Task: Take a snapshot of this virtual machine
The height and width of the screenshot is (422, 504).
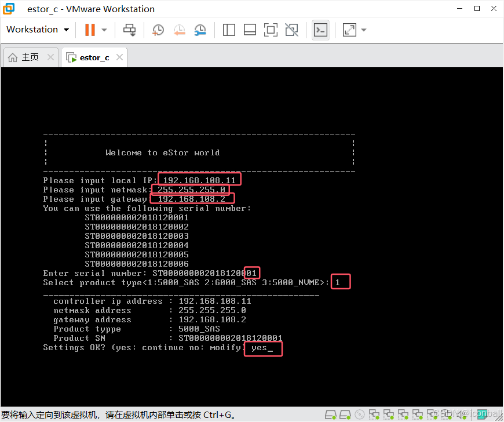Action: pos(158,30)
